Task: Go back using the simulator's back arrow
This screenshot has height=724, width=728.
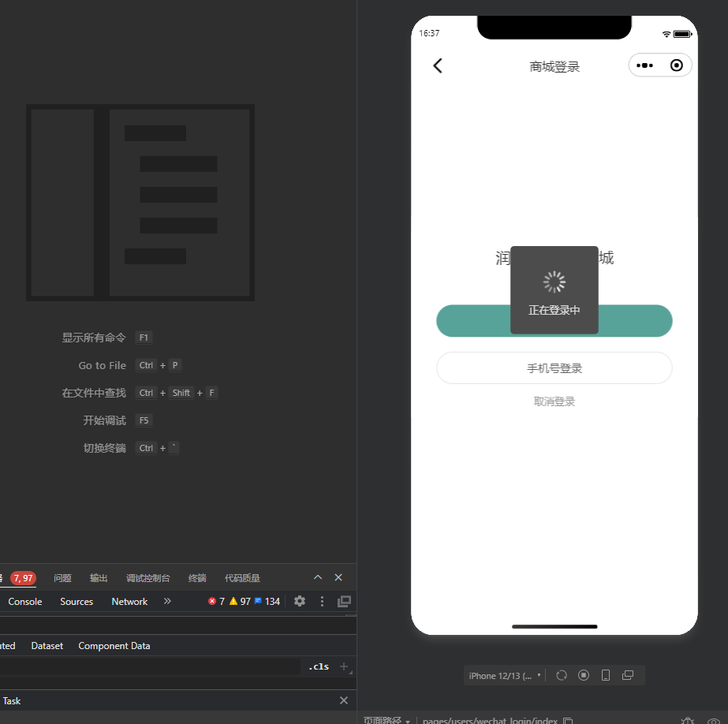Action: 438,66
